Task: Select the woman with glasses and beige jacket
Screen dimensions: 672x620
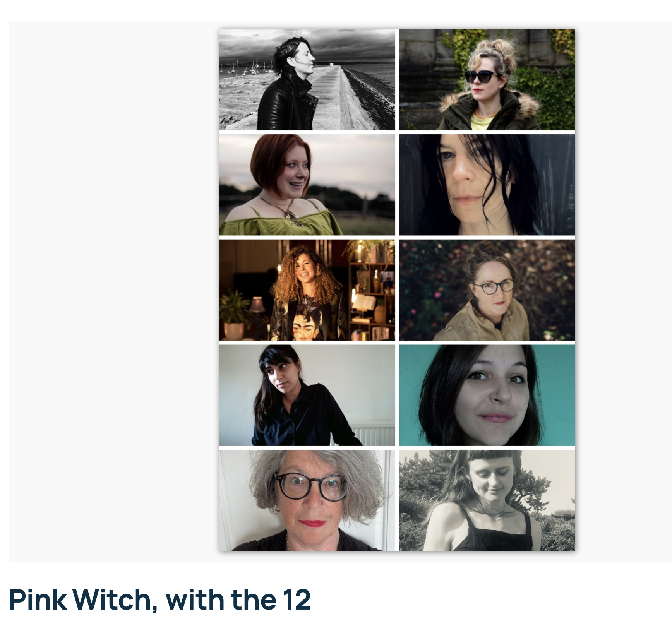Action: (x=487, y=290)
